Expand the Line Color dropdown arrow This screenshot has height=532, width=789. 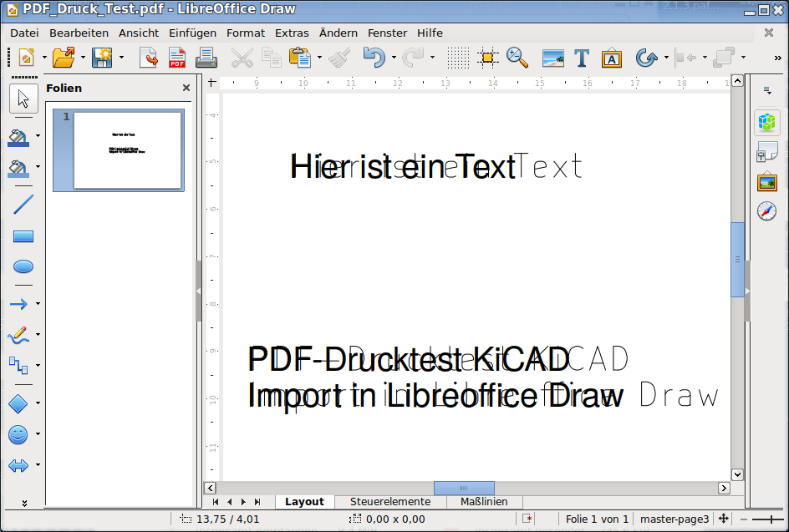38,136
